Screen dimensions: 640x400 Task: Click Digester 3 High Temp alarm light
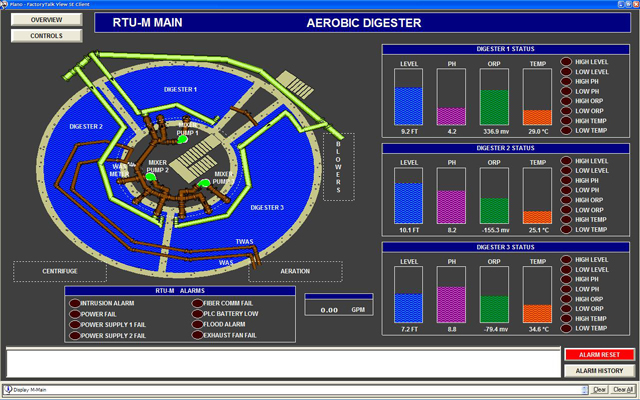[566, 318]
